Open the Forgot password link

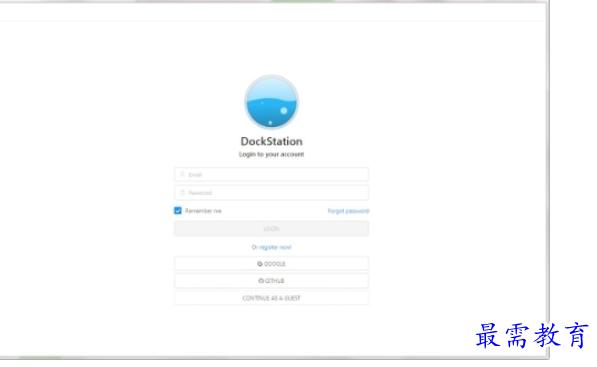(x=348, y=211)
